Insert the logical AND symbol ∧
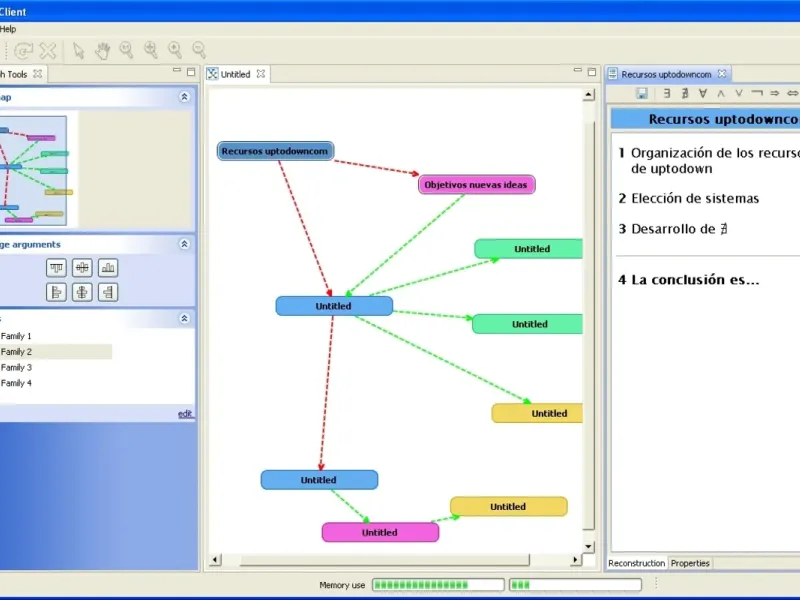 721,93
